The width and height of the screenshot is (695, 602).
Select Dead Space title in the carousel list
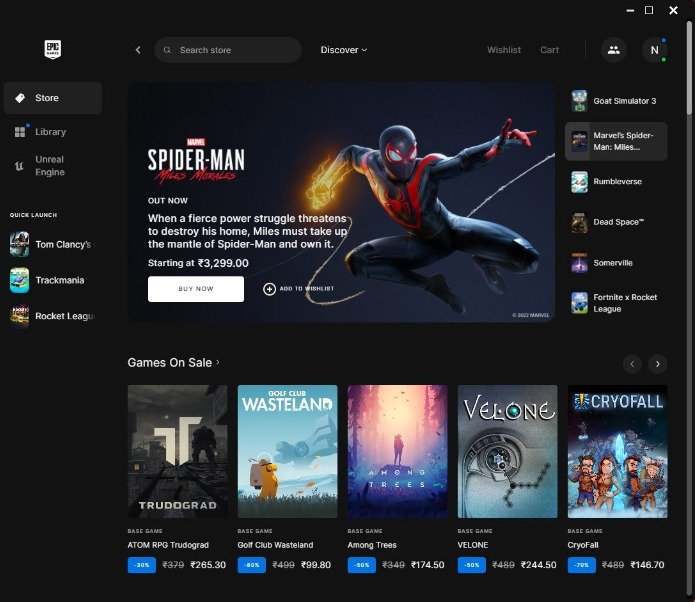point(619,222)
